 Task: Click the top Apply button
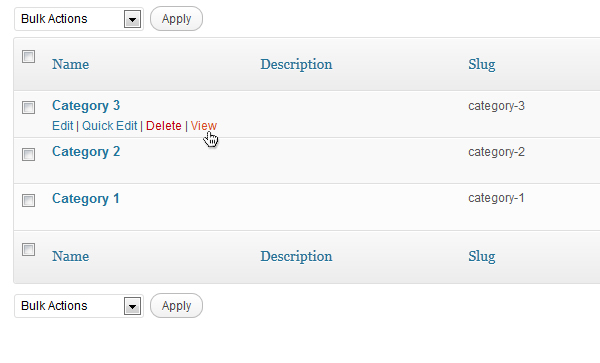click(176, 19)
